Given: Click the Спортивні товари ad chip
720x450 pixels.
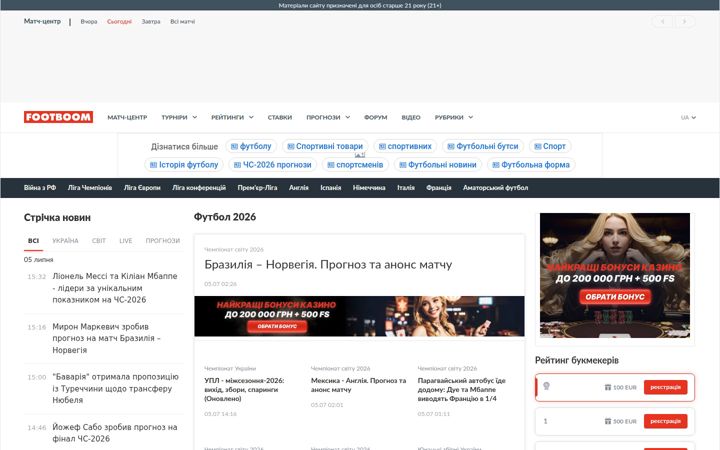Looking at the screenshot, I should pyautogui.click(x=325, y=146).
